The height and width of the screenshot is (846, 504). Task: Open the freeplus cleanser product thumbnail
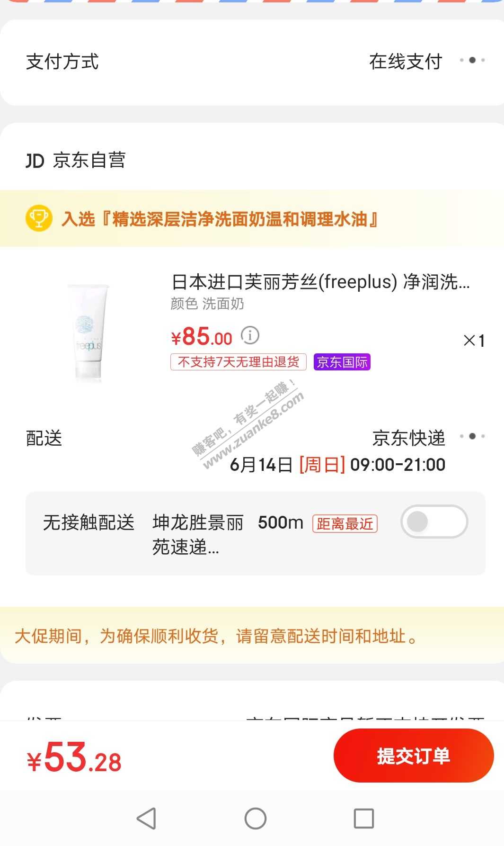[88, 332]
